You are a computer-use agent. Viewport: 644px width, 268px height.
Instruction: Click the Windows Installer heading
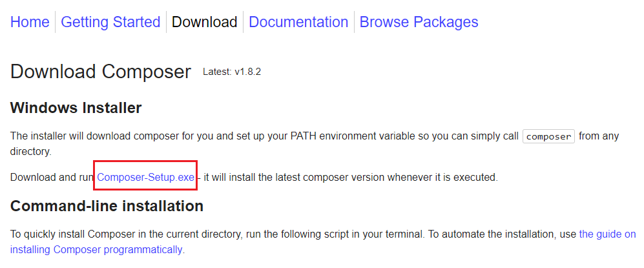click(76, 108)
